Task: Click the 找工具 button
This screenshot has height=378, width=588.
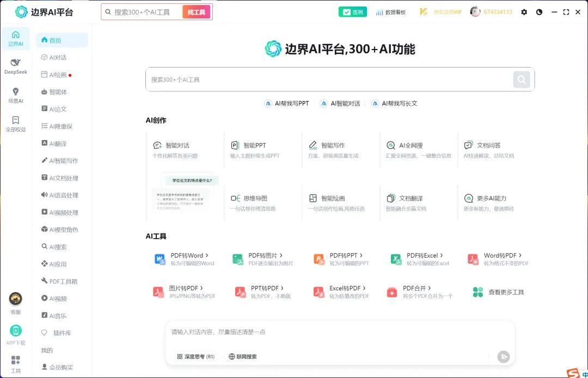Action: (197, 12)
